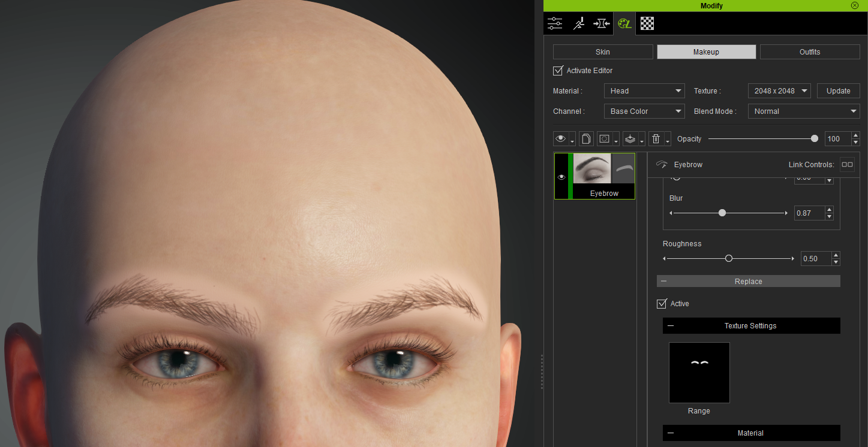Close the Modify panel
This screenshot has width=868, height=447.
855,5
